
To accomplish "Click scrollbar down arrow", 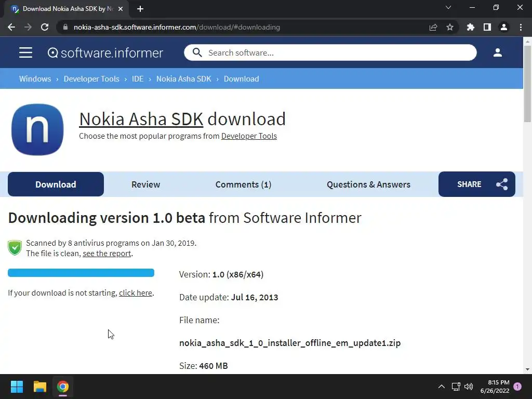I will click(x=527, y=369).
